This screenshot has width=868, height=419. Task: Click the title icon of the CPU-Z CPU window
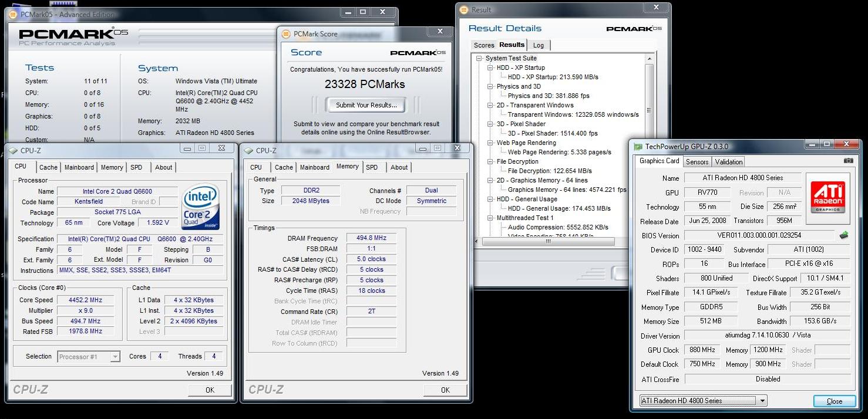coord(14,151)
